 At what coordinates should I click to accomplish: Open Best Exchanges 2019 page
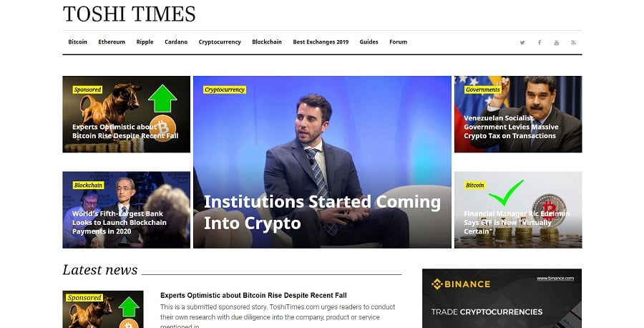(321, 42)
